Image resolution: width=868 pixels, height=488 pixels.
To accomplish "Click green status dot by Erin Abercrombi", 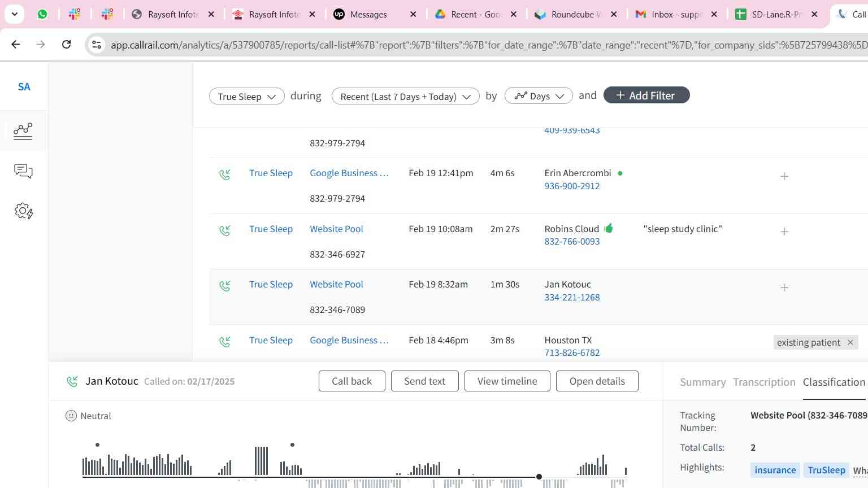I will click(620, 173).
